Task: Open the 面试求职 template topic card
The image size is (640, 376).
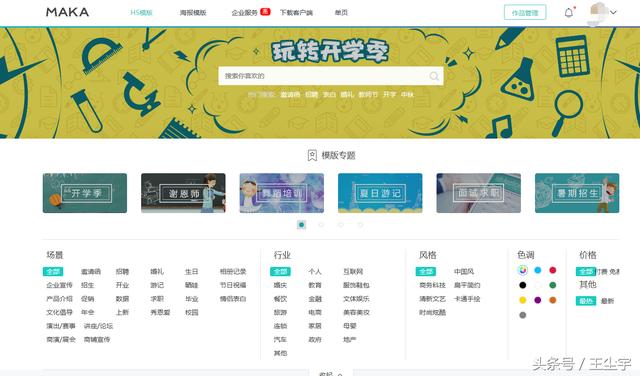Action: 478,193
